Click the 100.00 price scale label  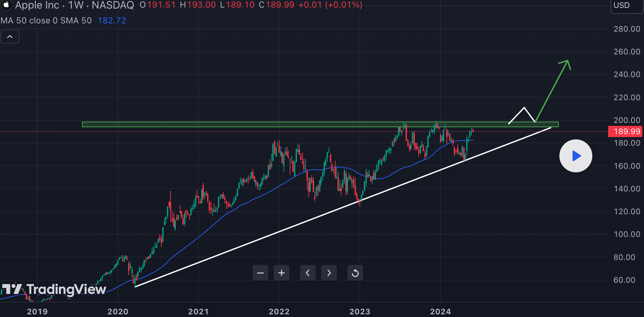627,234
